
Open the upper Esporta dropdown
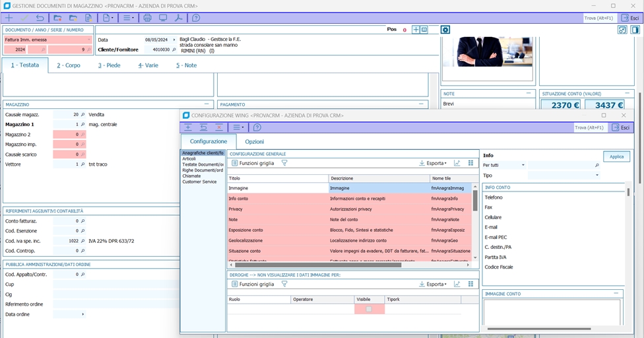[x=433, y=163]
